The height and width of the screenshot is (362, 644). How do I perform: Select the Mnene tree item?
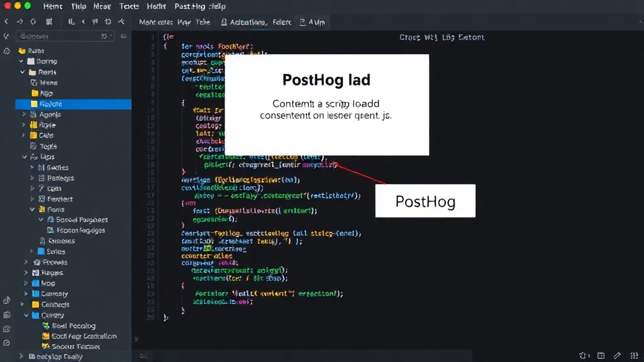click(49, 82)
